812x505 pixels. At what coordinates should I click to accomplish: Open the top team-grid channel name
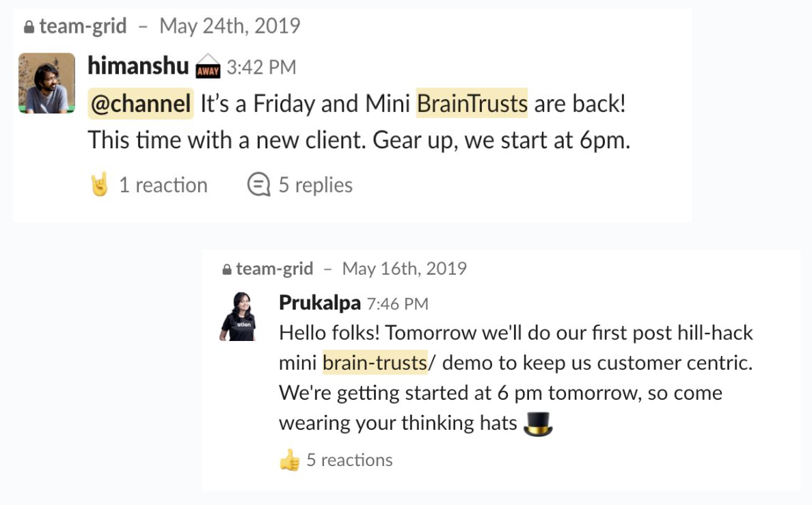point(83,27)
